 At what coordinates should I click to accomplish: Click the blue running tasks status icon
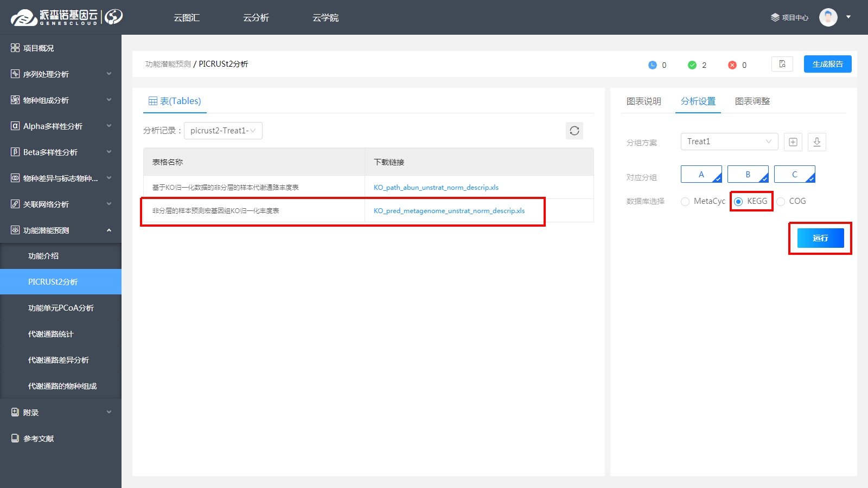coord(653,65)
